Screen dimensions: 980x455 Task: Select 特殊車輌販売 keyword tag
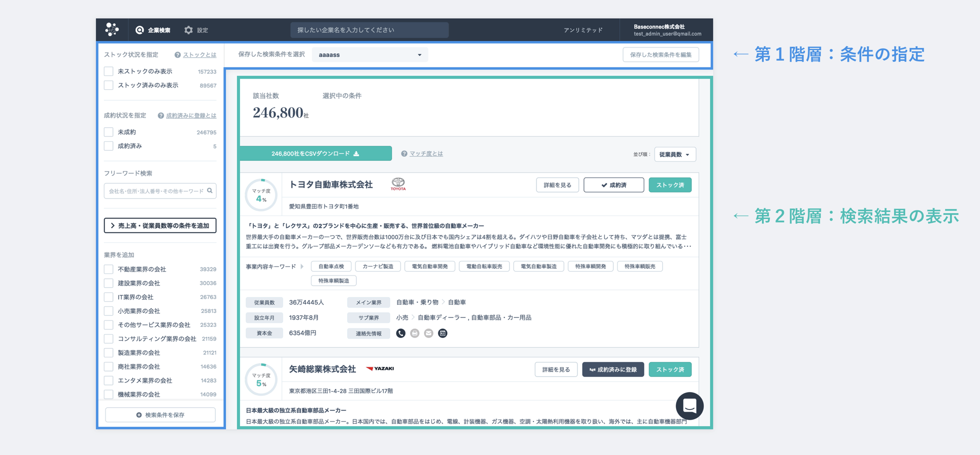640,266
